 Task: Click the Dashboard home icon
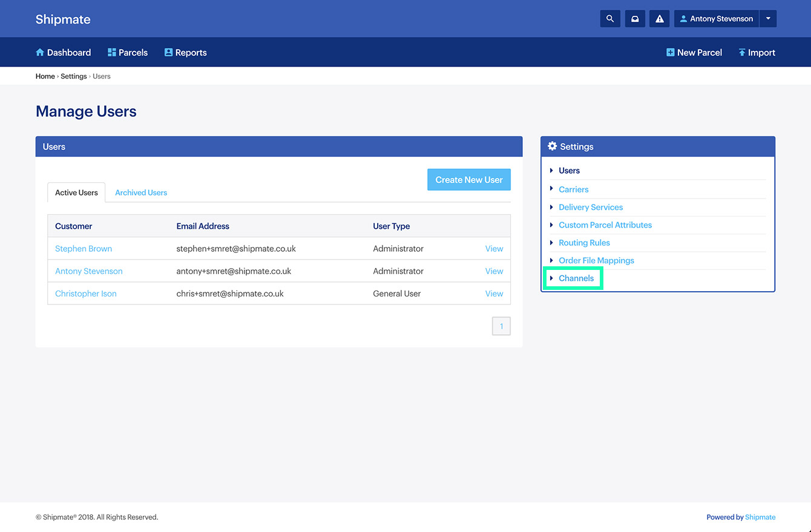pyautogui.click(x=40, y=53)
